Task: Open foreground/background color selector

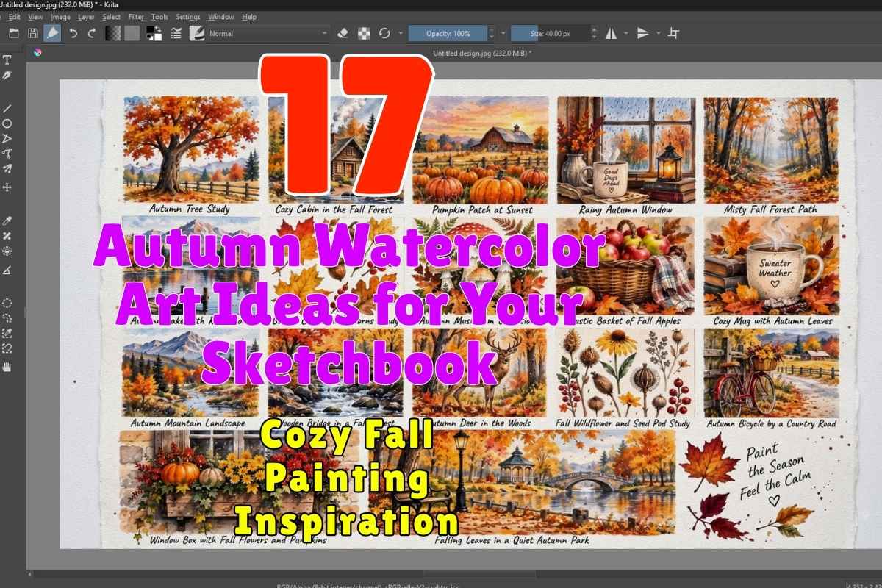Action: click(154, 33)
